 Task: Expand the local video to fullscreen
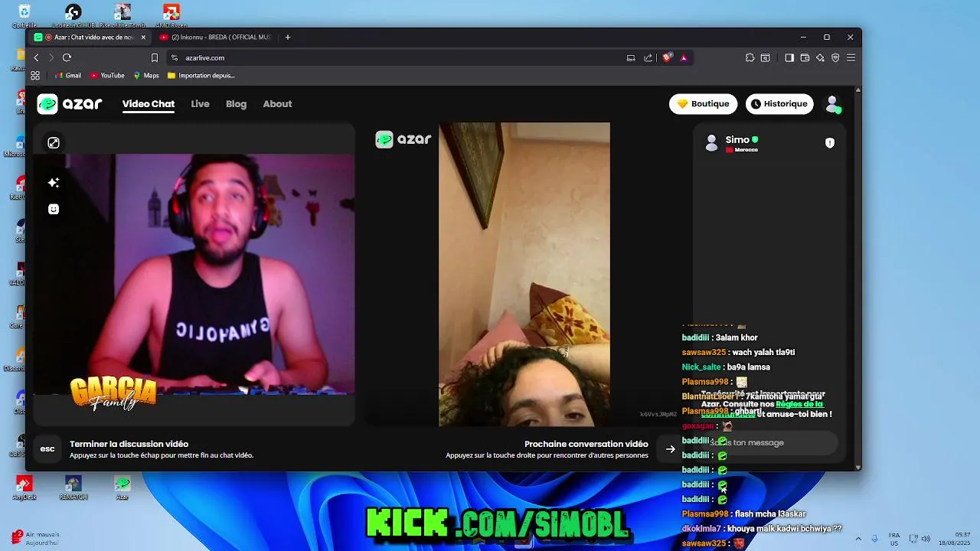[x=54, y=142]
